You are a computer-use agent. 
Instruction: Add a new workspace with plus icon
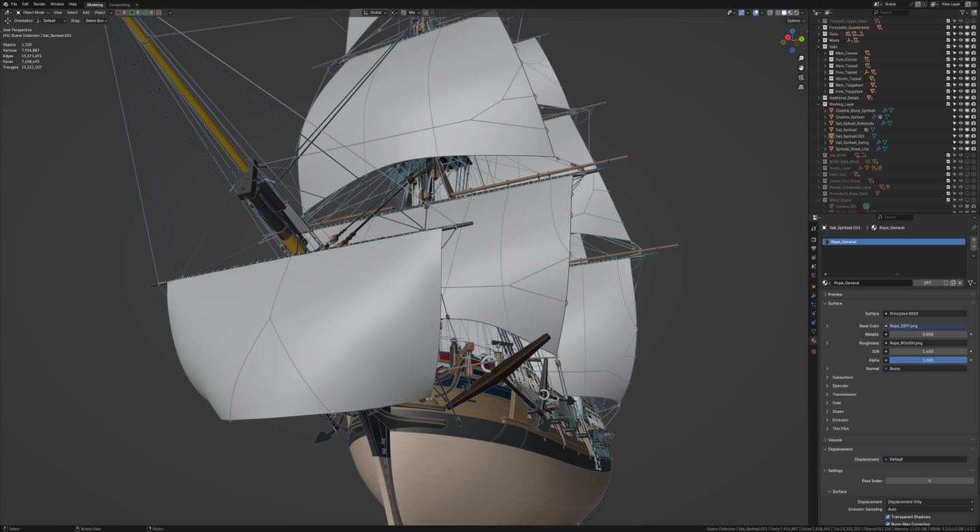(x=136, y=4)
